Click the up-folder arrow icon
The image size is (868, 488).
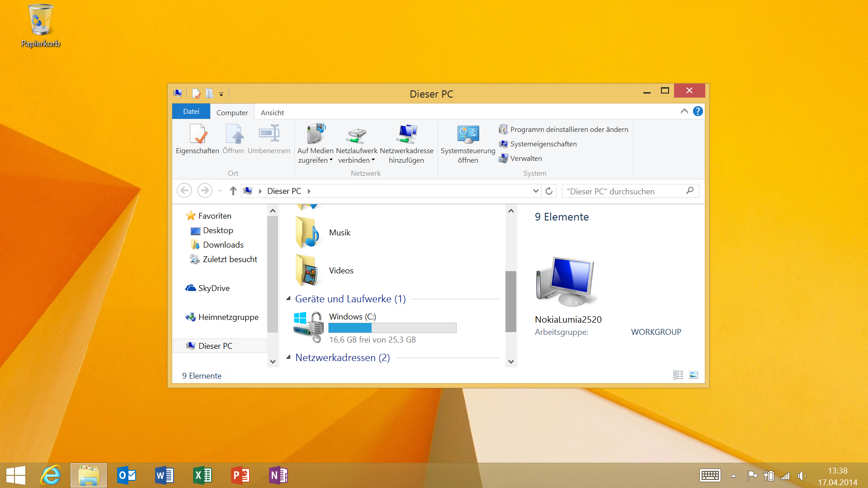[x=233, y=191]
